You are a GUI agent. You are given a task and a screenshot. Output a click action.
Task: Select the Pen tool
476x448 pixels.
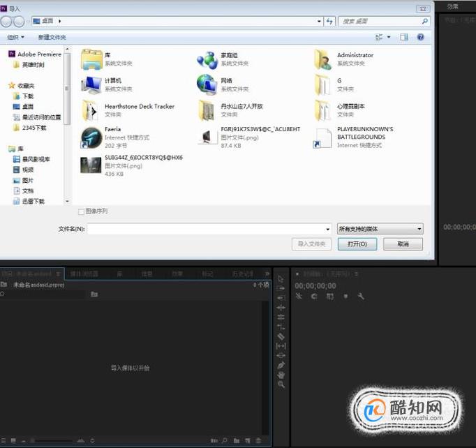click(x=281, y=365)
